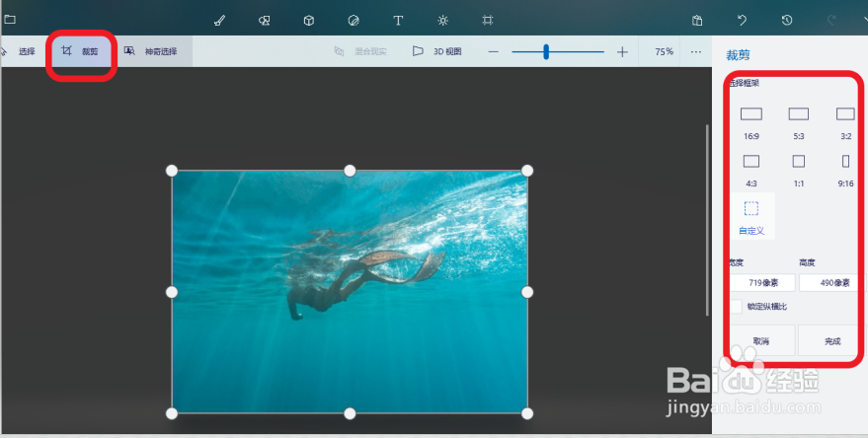Click the 混合现实 mixed reality button
Image resolution: width=868 pixels, height=438 pixels.
360,51
